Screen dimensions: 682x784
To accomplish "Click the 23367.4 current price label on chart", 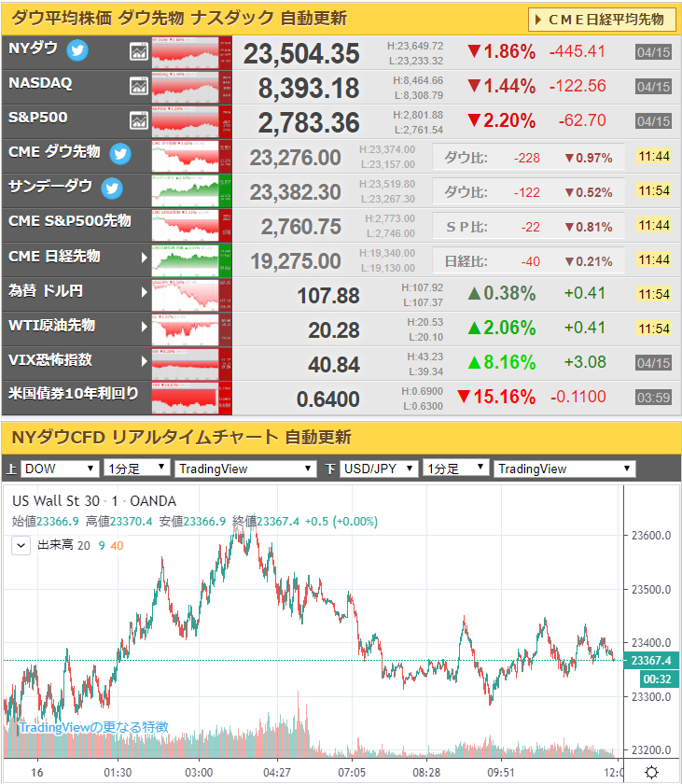I will pyautogui.click(x=651, y=661).
